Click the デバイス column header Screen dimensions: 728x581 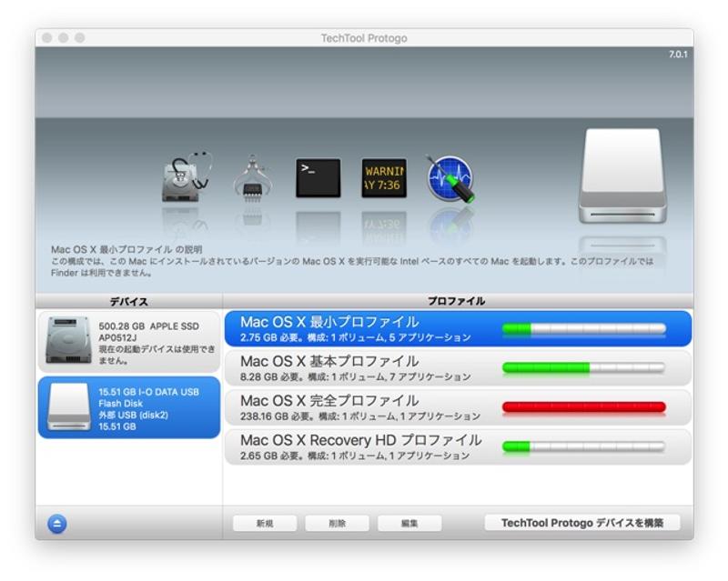pyautogui.click(x=129, y=302)
